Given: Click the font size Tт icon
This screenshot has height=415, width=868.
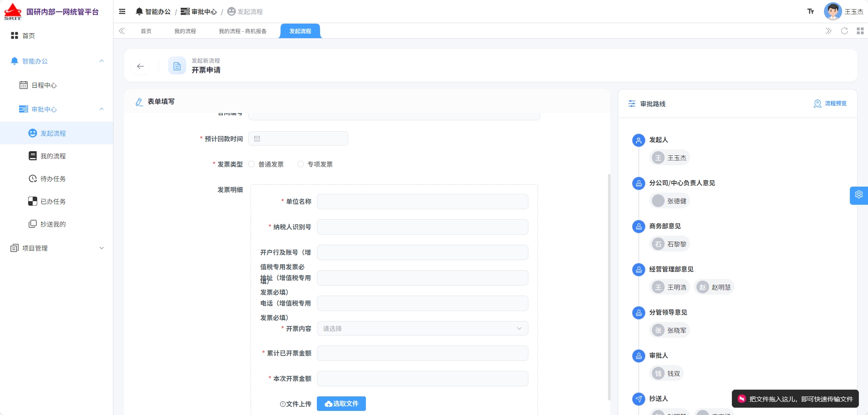Looking at the screenshot, I should (x=811, y=11).
